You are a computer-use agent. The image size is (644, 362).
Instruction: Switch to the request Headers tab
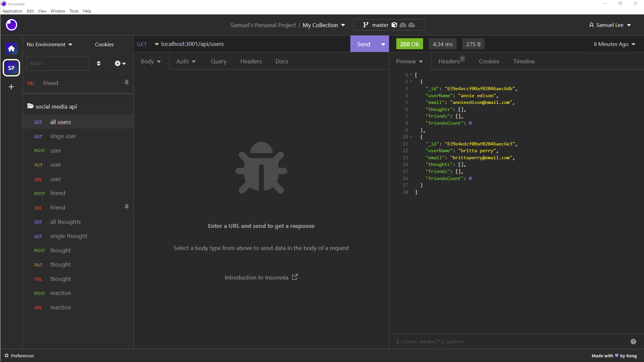click(251, 61)
